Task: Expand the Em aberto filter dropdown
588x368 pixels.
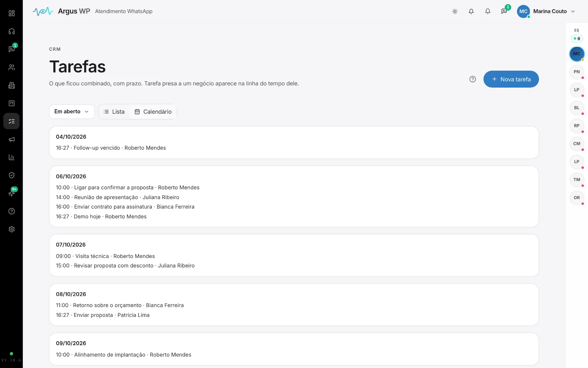Action: point(72,112)
